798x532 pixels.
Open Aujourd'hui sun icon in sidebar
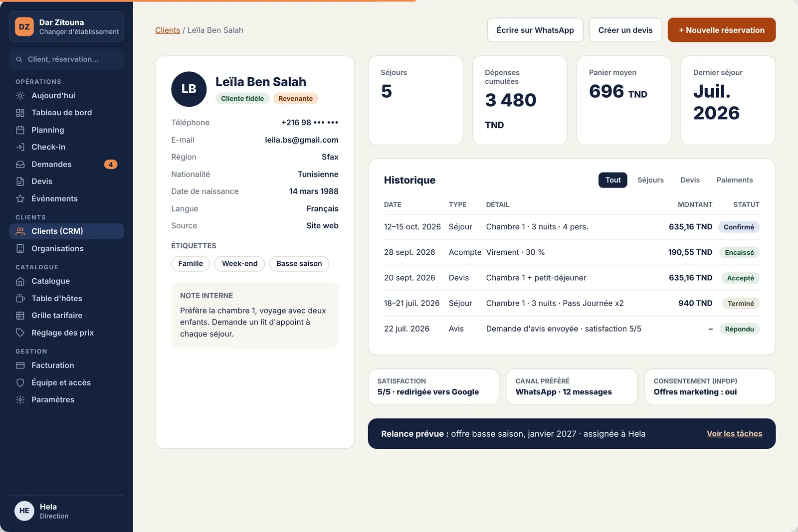(x=20, y=95)
